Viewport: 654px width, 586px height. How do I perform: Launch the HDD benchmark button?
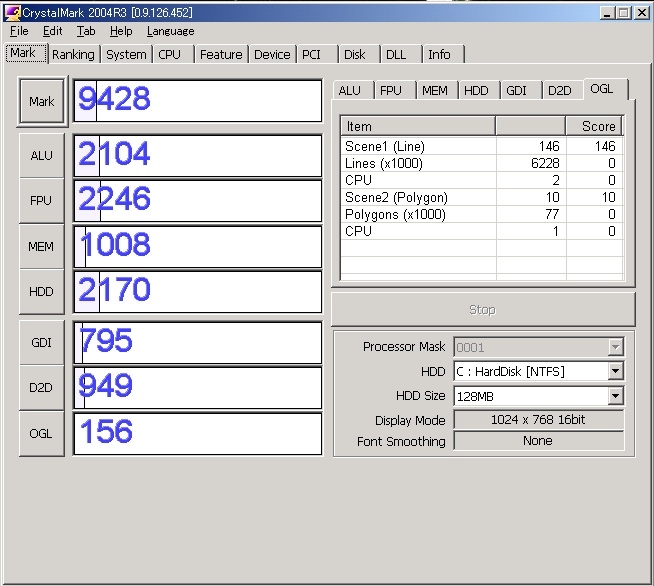coord(42,291)
